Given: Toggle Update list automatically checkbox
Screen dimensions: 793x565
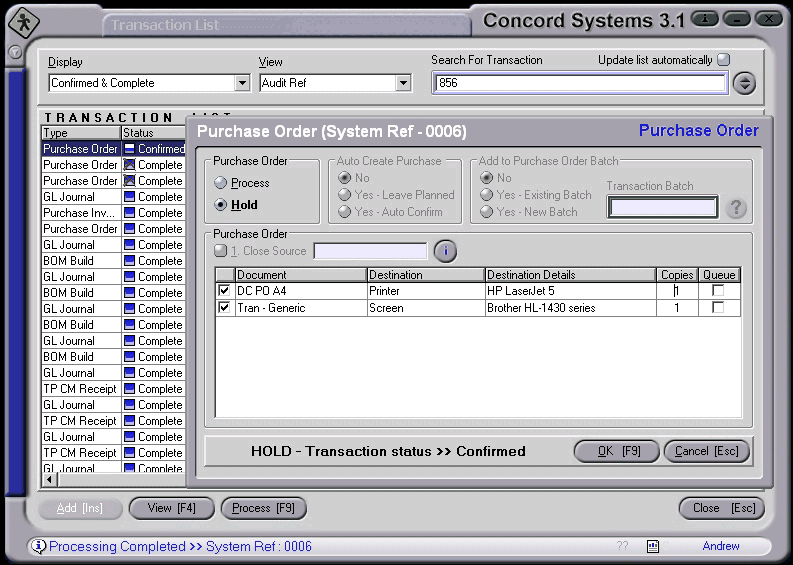Looking at the screenshot, I should [x=724, y=60].
